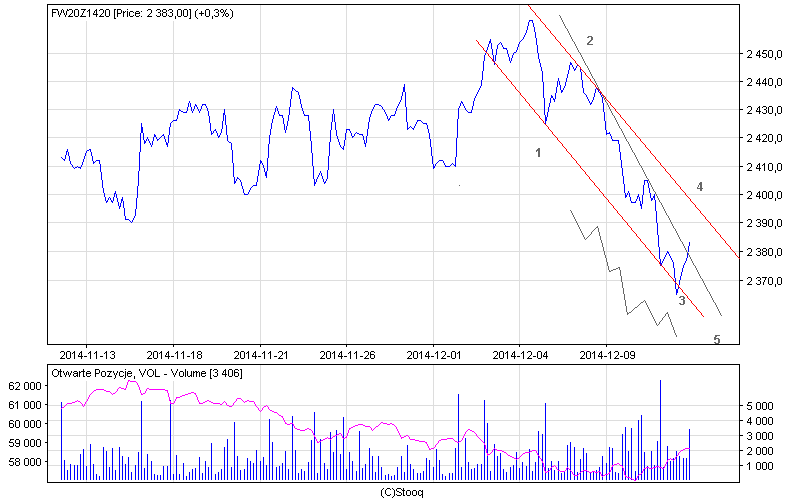Click the 2 380,0 price axis label
The image size is (800, 500).
(x=764, y=252)
